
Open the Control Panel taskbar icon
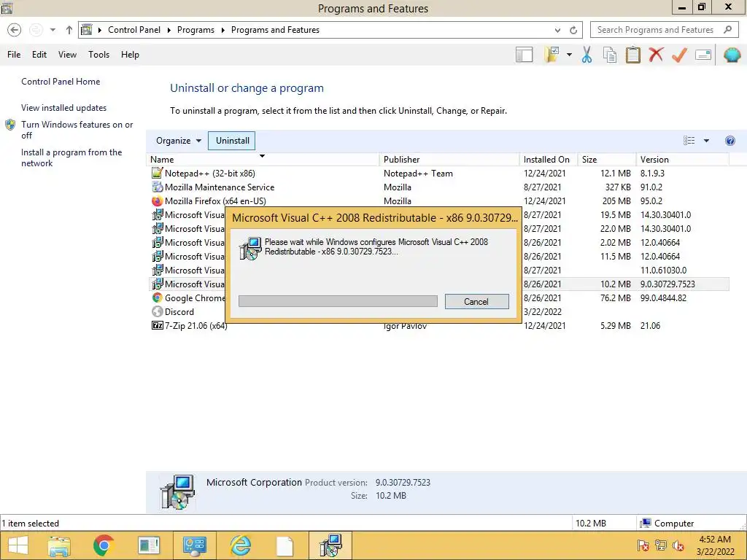tap(194, 545)
